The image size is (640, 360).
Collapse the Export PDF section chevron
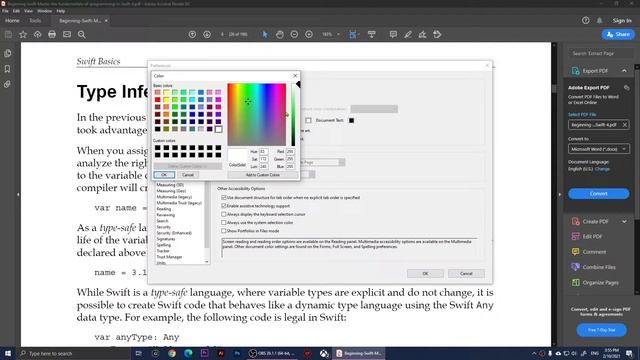[x=624, y=71]
